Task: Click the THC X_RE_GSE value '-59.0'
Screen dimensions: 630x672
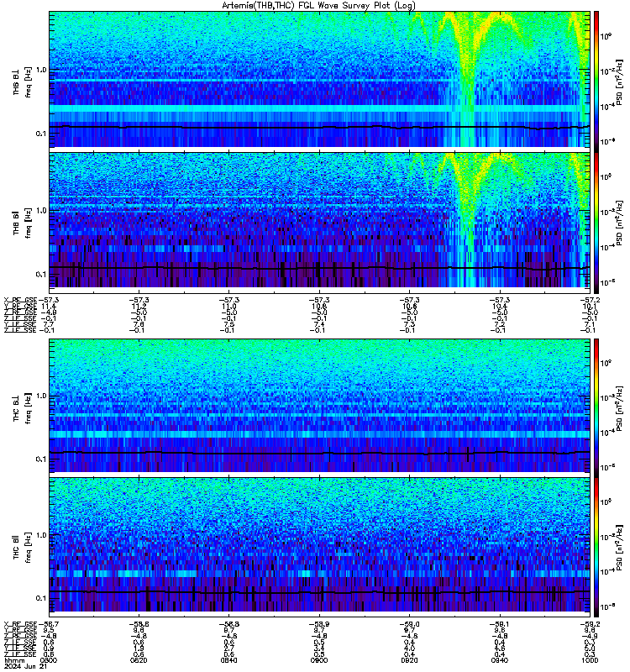Action: click(409, 624)
